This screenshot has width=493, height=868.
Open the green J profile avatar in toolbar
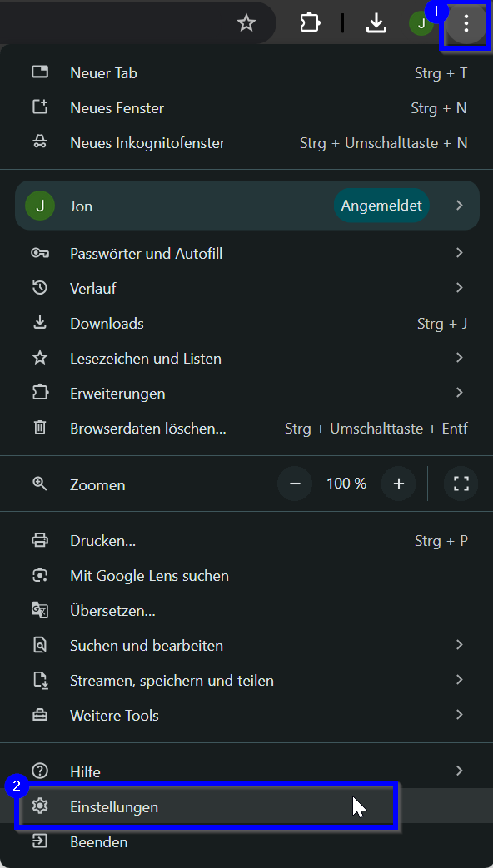(421, 23)
